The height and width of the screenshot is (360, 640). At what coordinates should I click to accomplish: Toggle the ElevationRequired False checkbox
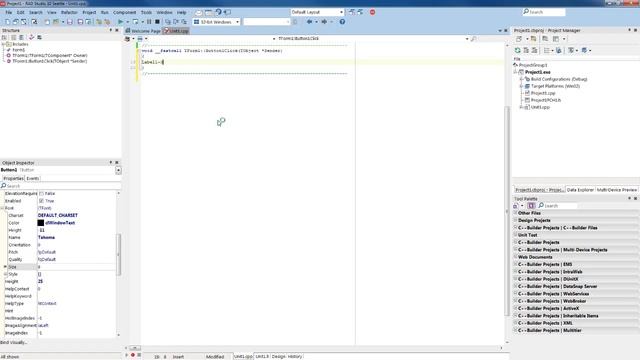[x=41, y=193]
